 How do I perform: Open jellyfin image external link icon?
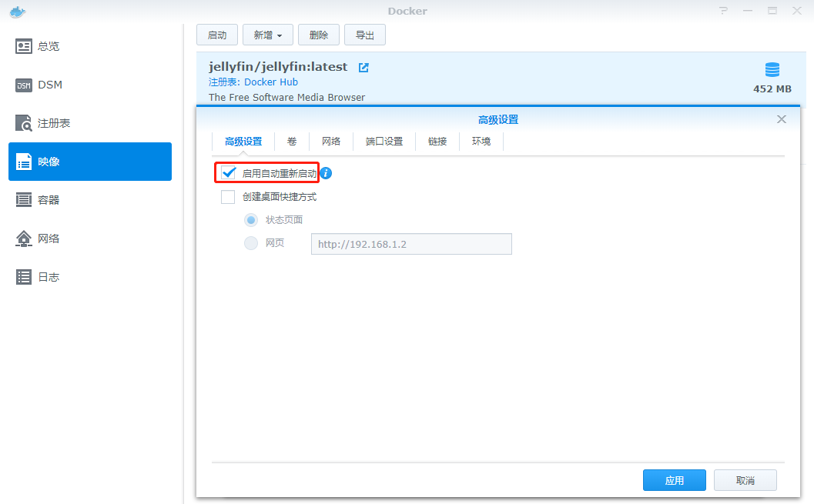click(x=363, y=68)
